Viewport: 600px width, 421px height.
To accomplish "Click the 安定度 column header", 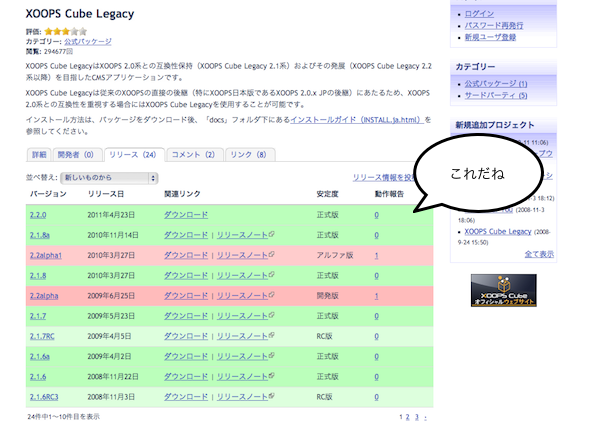I will pyautogui.click(x=328, y=194).
